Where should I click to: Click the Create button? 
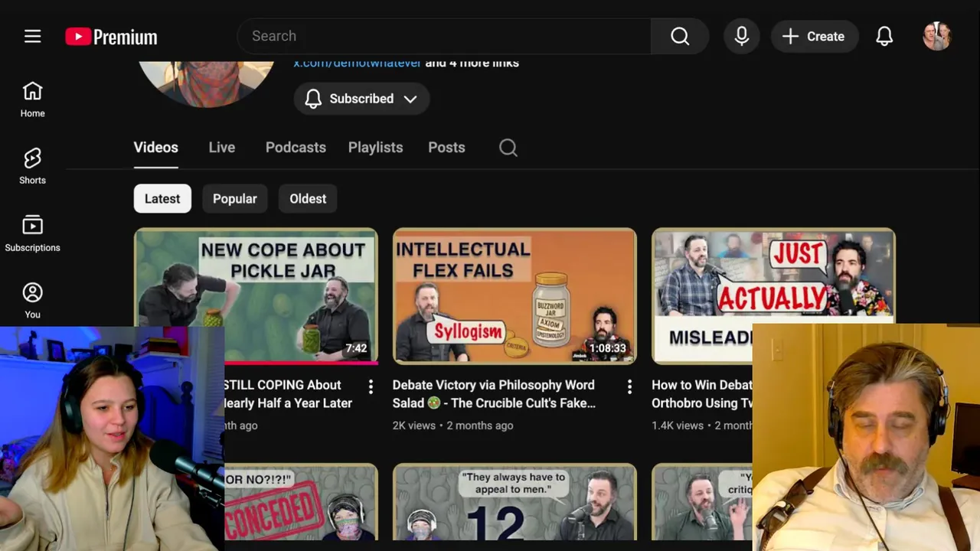coord(814,36)
